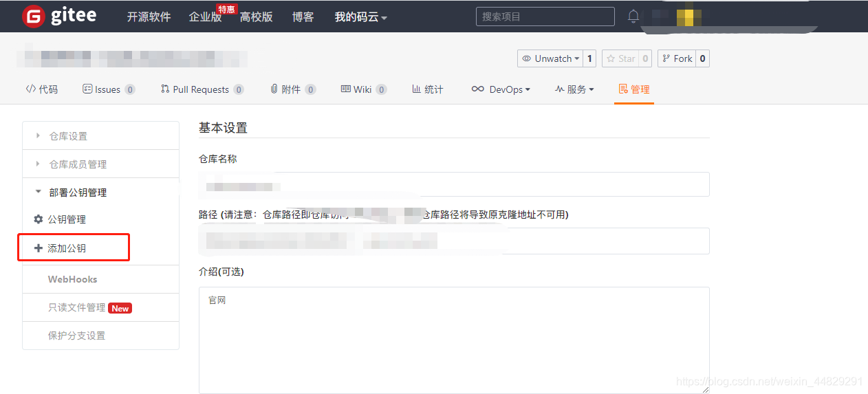Open the 服务 dropdown caret
The width and height of the screenshot is (868, 394).
(592, 90)
